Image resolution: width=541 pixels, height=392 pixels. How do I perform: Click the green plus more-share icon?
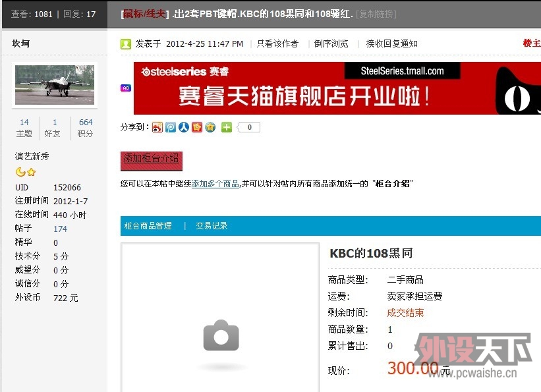point(227,127)
